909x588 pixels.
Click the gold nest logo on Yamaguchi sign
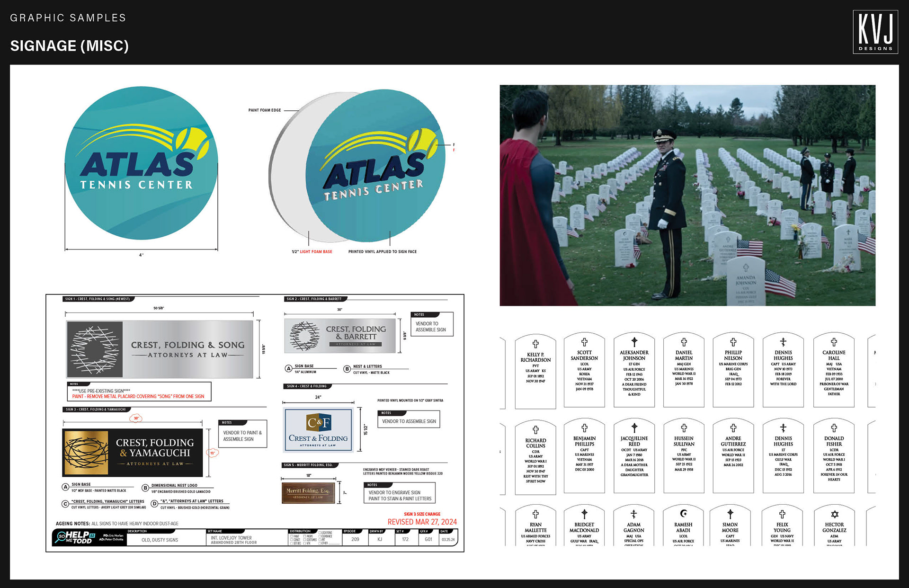pyautogui.click(x=86, y=453)
